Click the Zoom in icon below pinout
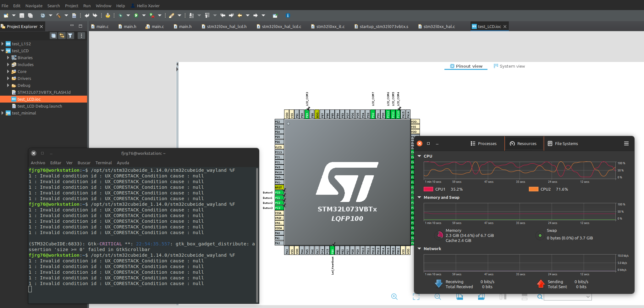Viewport: 644px width, 308px height. 394,297
